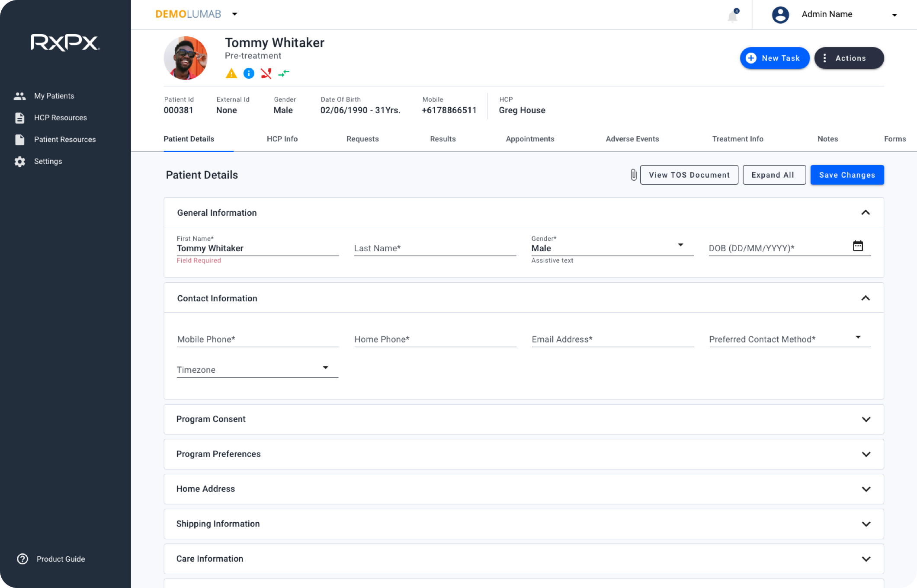Click the paperclip attachment icon

[x=633, y=175]
